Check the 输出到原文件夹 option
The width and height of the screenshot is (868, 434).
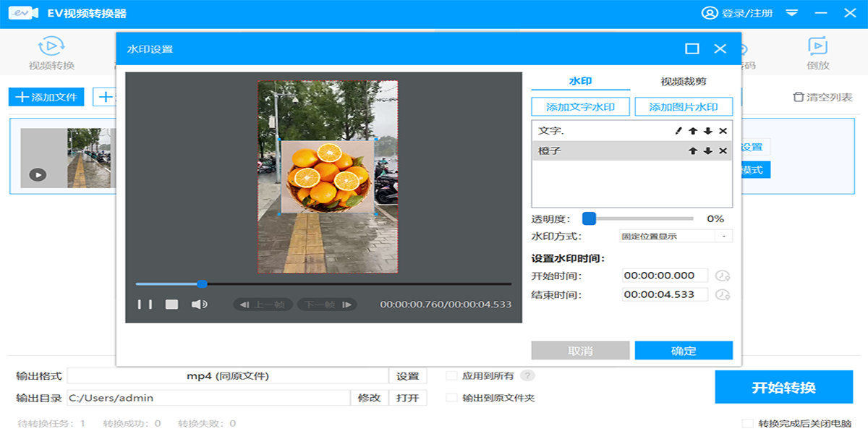click(x=452, y=397)
